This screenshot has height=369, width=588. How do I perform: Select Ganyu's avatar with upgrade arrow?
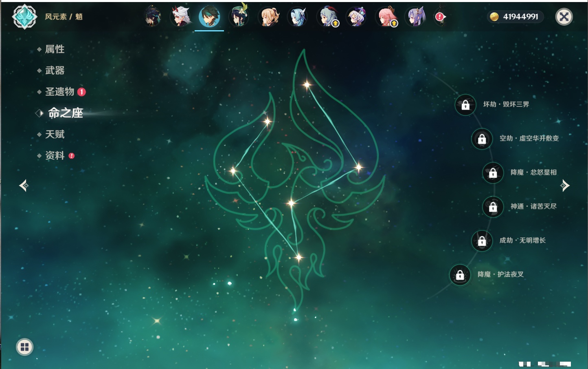tap(327, 17)
